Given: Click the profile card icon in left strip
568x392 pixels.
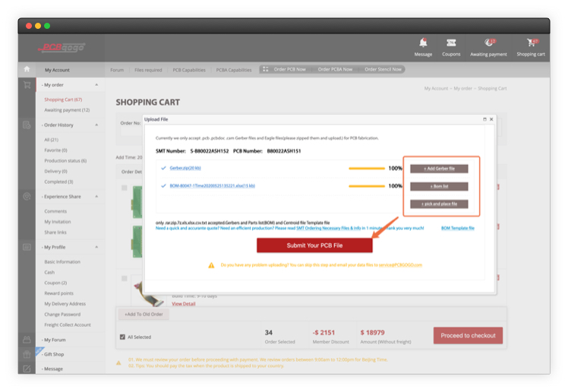Looking at the screenshot, I should [x=27, y=247].
